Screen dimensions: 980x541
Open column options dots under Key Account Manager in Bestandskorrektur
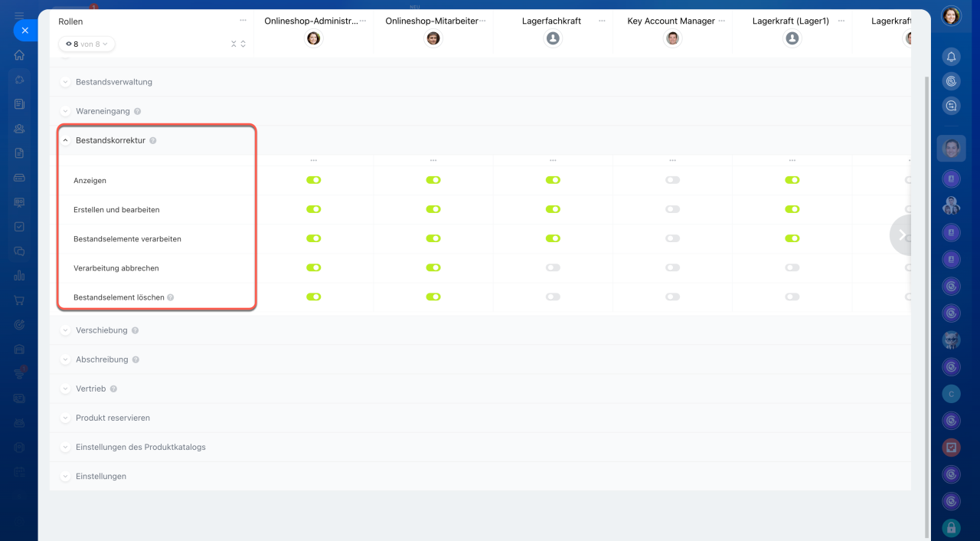click(672, 160)
